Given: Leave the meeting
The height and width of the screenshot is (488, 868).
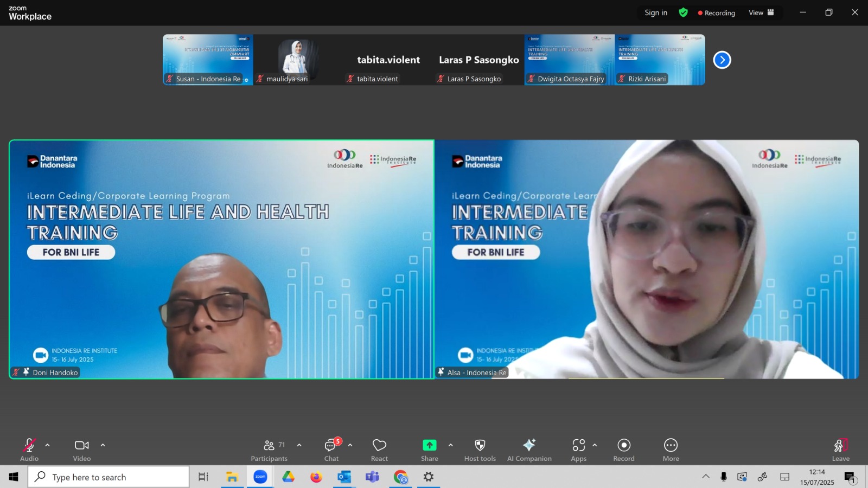Looking at the screenshot, I should (x=840, y=450).
